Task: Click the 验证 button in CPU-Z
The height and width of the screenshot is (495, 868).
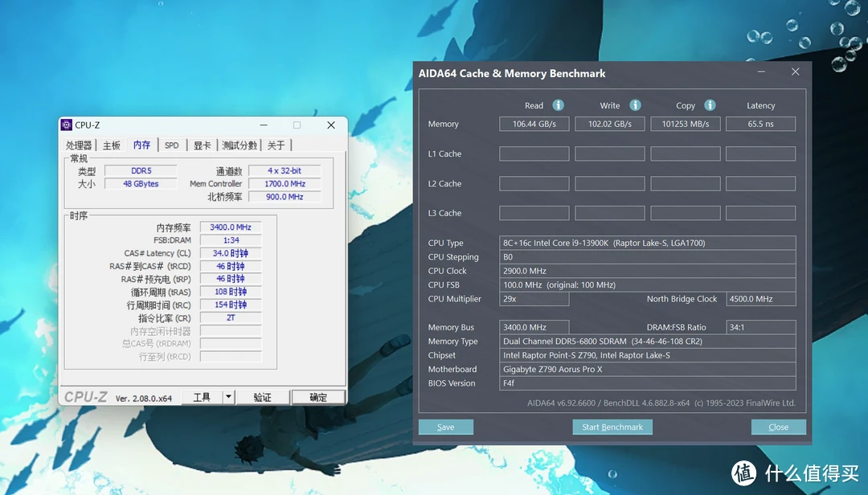Action: point(262,397)
